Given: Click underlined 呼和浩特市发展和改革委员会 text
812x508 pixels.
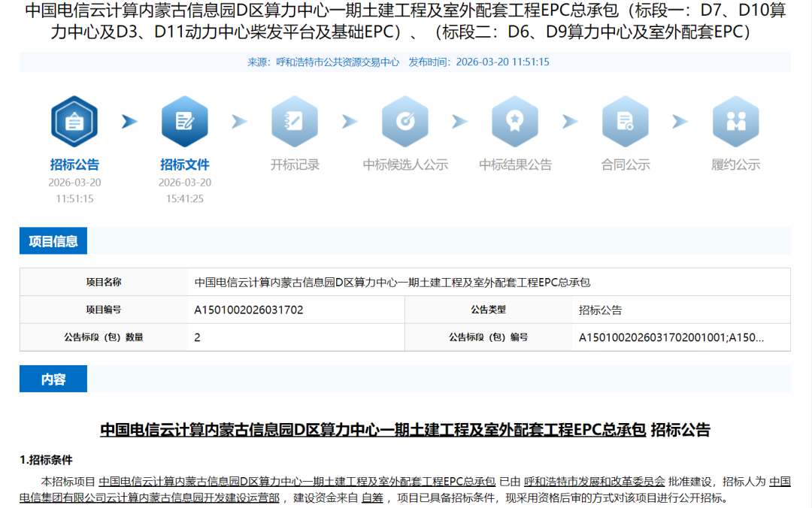Looking at the screenshot, I should (x=595, y=482).
